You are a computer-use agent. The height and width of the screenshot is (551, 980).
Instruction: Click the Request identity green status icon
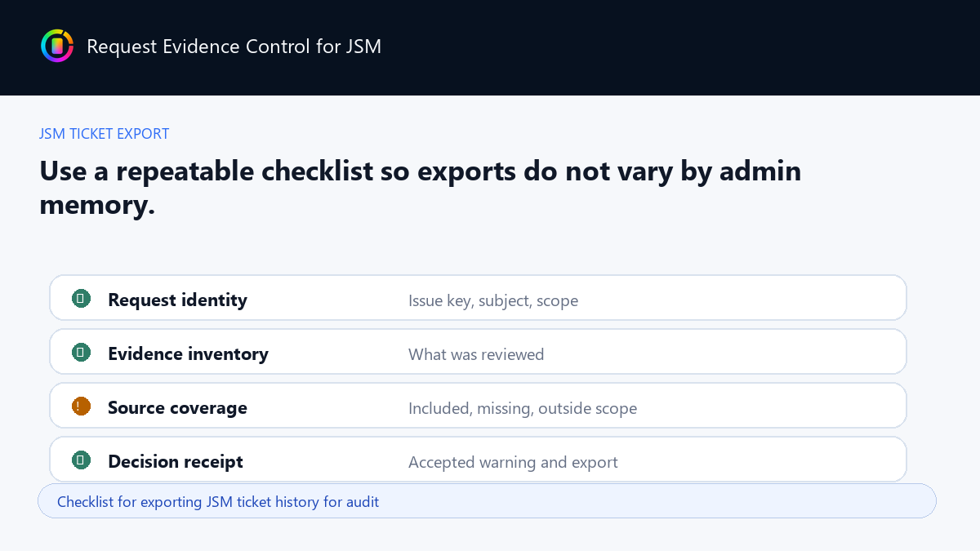(x=81, y=299)
